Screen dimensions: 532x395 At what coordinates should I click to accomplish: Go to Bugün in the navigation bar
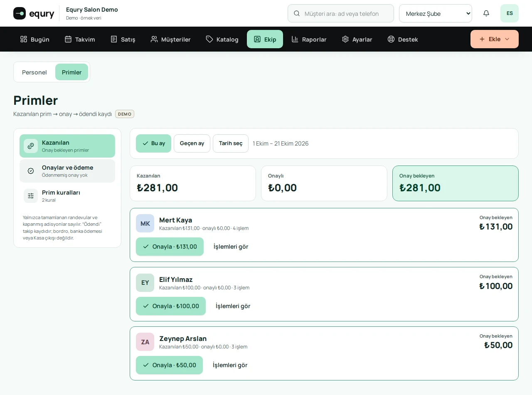[x=35, y=39]
